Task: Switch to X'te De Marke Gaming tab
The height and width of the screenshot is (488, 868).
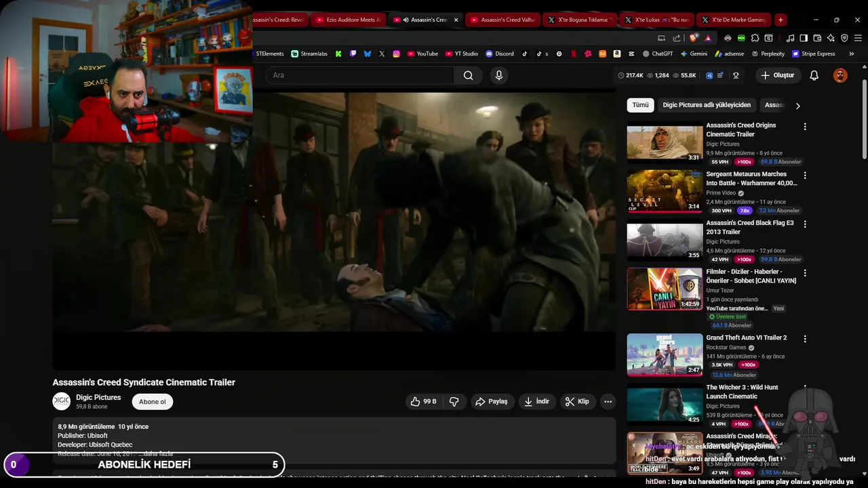Action: click(734, 20)
